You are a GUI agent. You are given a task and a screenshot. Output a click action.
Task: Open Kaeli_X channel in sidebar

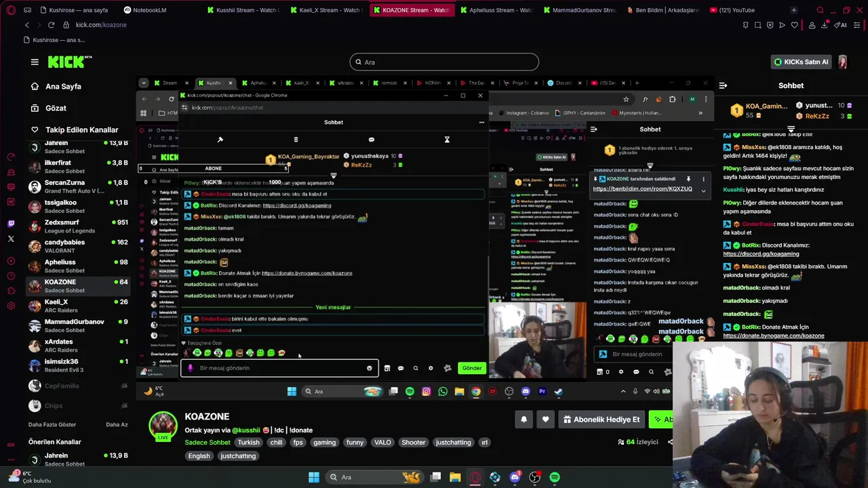(x=78, y=306)
